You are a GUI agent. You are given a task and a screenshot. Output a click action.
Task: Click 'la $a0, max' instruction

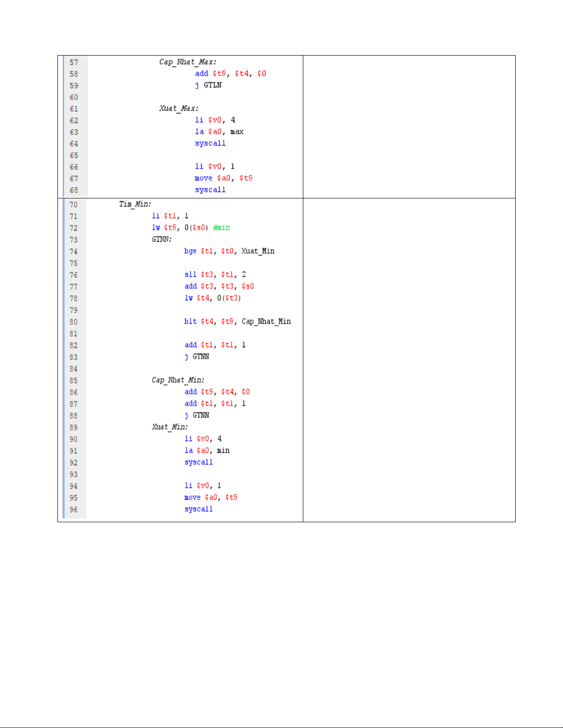219,132
